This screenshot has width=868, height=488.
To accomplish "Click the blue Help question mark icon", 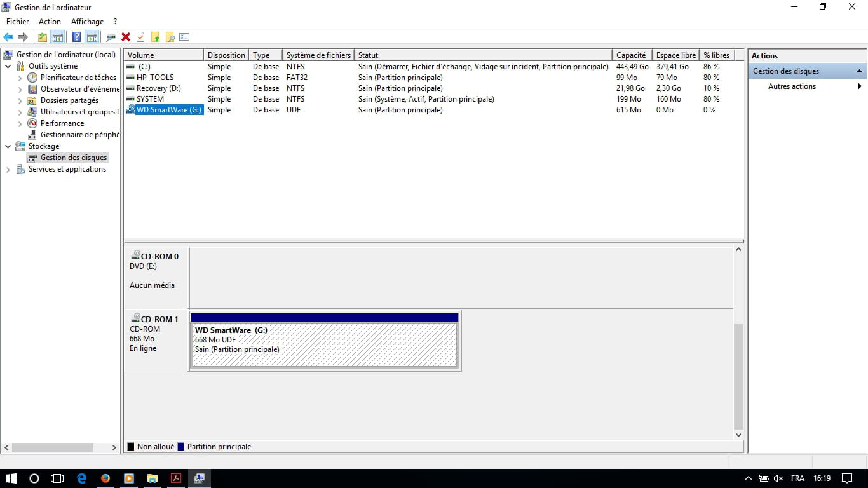I will coord(76,37).
